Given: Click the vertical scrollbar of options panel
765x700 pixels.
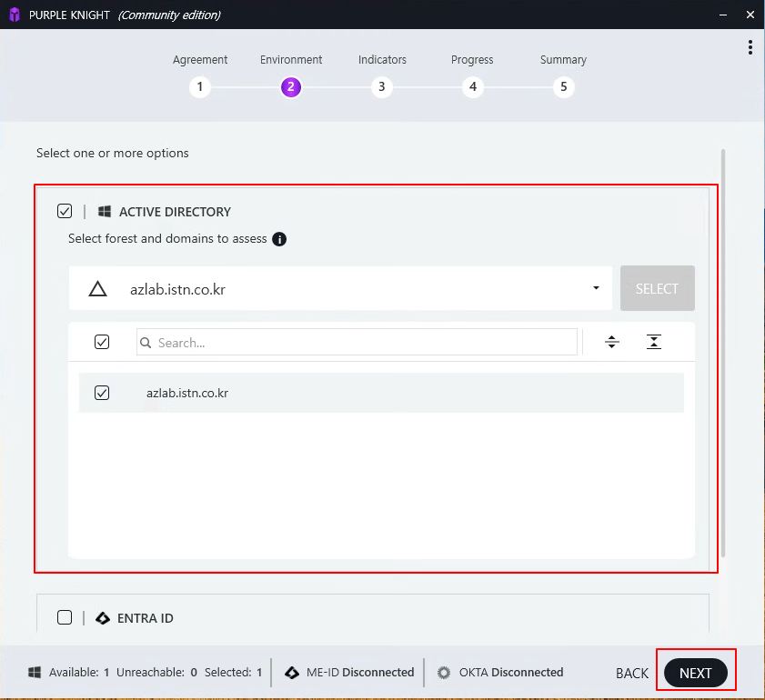Looking at the screenshot, I should coord(723,354).
